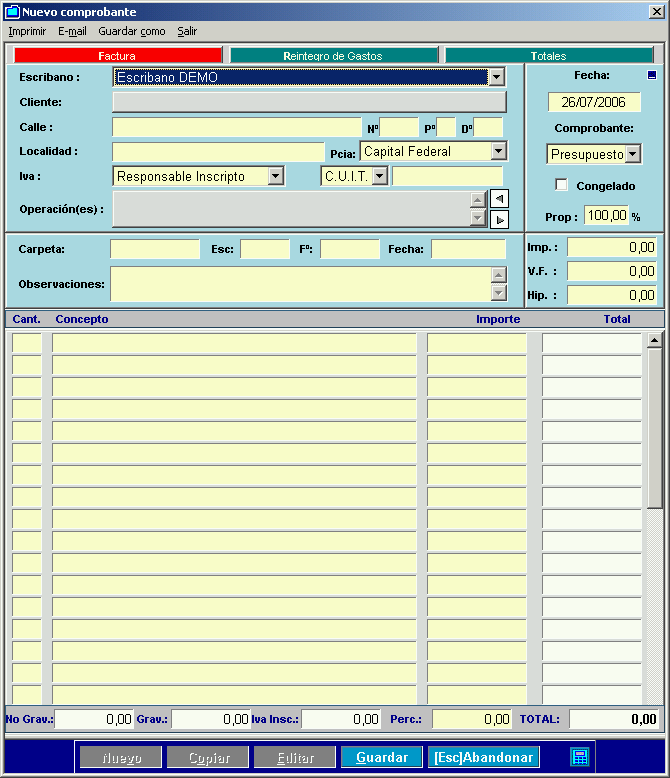The height and width of the screenshot is (778, 670).
Task: Click the Pº floor field
Action: pyautogui.click(x=446, y=127)
